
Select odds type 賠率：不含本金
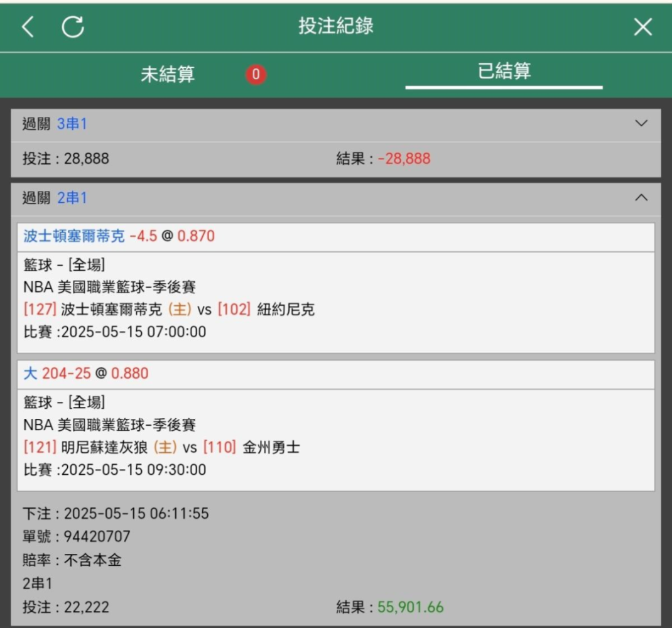coord(72,560)
